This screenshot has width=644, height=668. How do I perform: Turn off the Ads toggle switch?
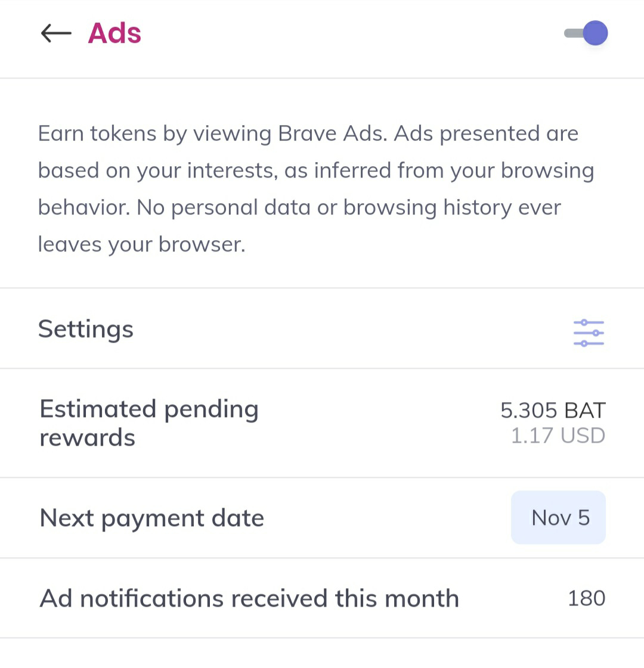coord(586,33)
